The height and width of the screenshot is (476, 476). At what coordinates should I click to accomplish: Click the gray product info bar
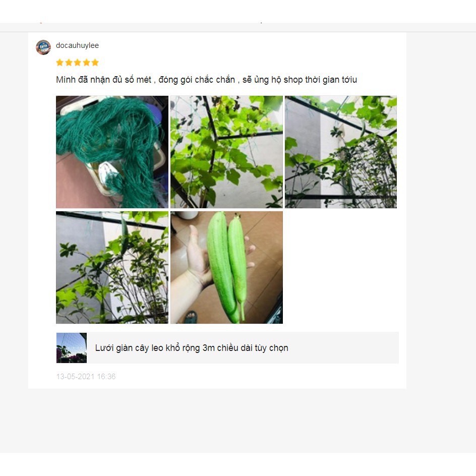click(227, 347)
